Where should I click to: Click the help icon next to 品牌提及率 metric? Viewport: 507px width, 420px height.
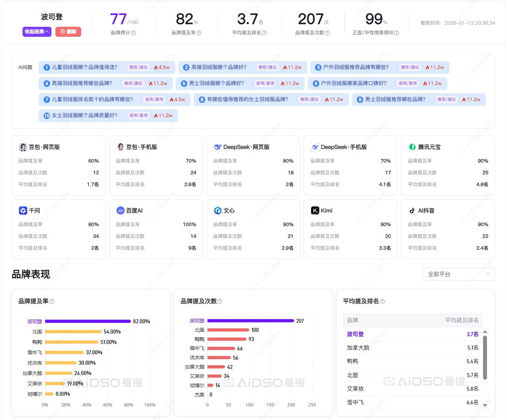(199, 33)
